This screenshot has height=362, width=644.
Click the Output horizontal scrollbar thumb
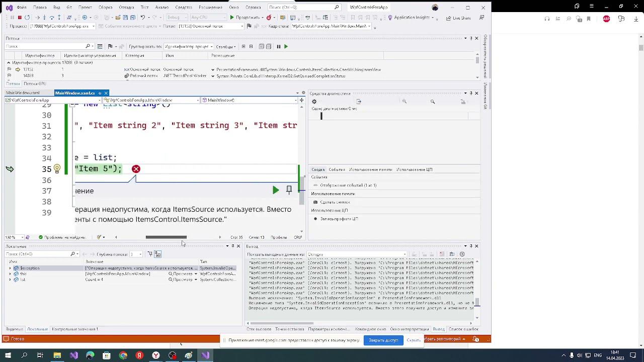tap(282, 323)
